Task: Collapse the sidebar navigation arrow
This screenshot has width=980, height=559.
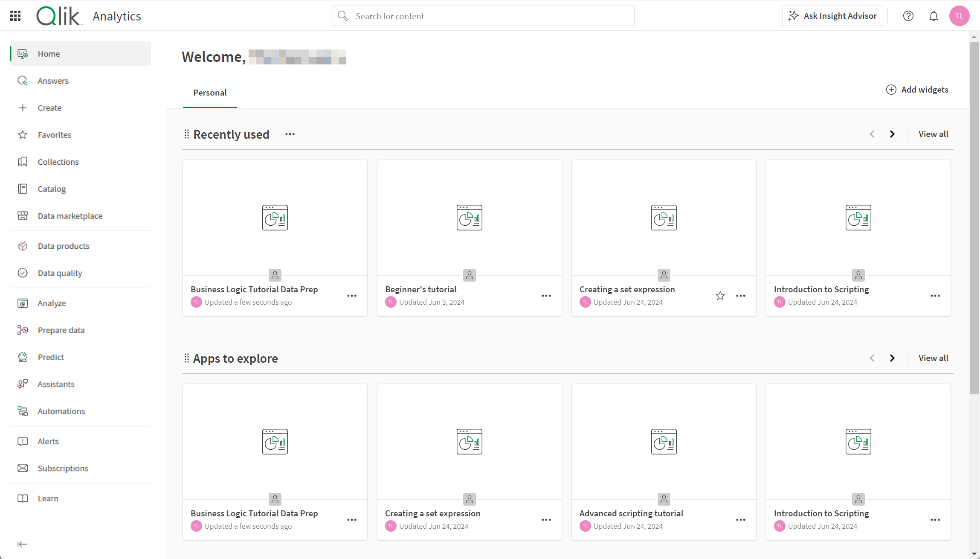Action: point(22,544)
